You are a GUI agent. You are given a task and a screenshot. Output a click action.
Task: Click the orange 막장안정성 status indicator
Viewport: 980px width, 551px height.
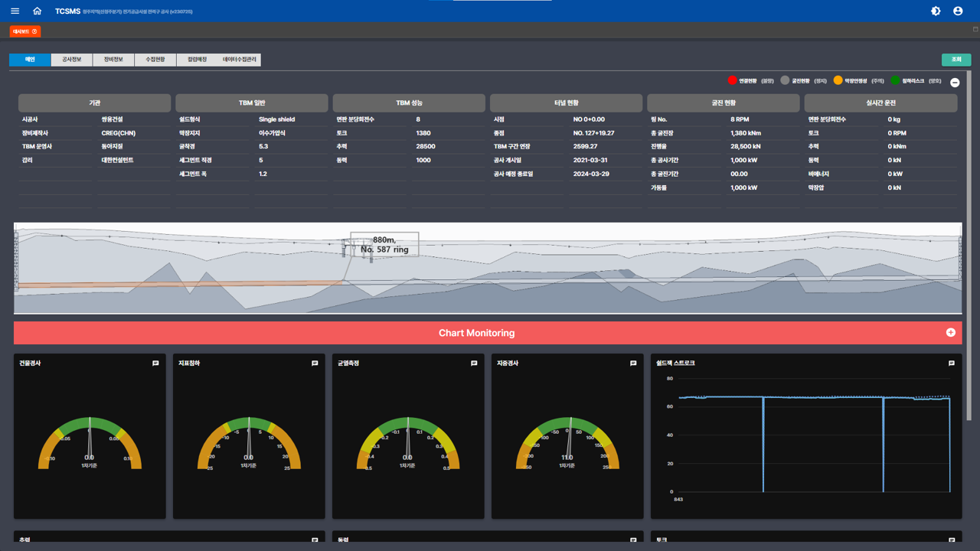(838, 80)
